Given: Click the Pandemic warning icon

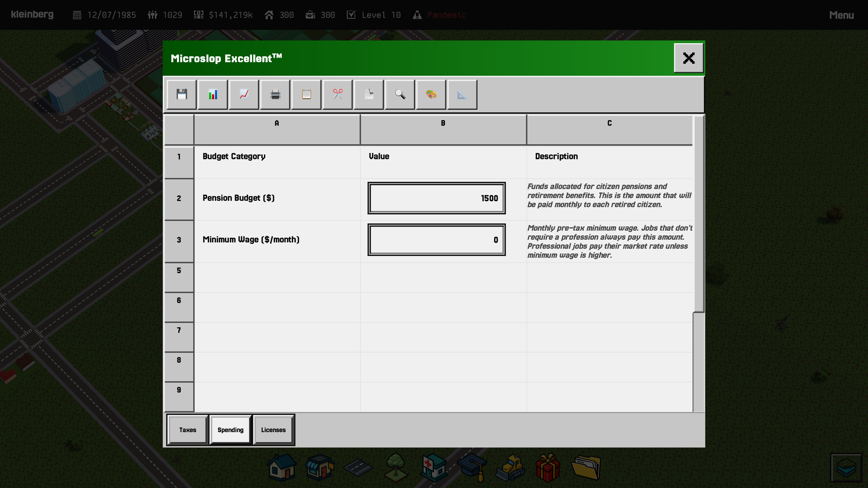Looking at the screenshot, I should pyautogui.click(x=417, y=15).
